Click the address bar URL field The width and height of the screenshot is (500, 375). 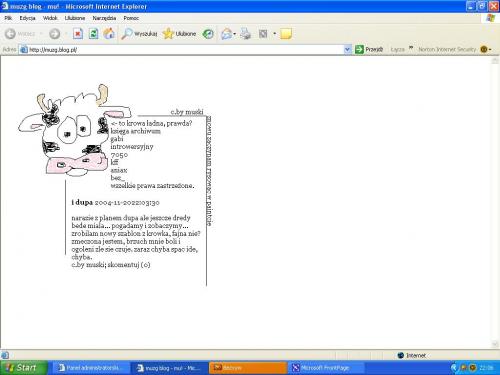181,50
